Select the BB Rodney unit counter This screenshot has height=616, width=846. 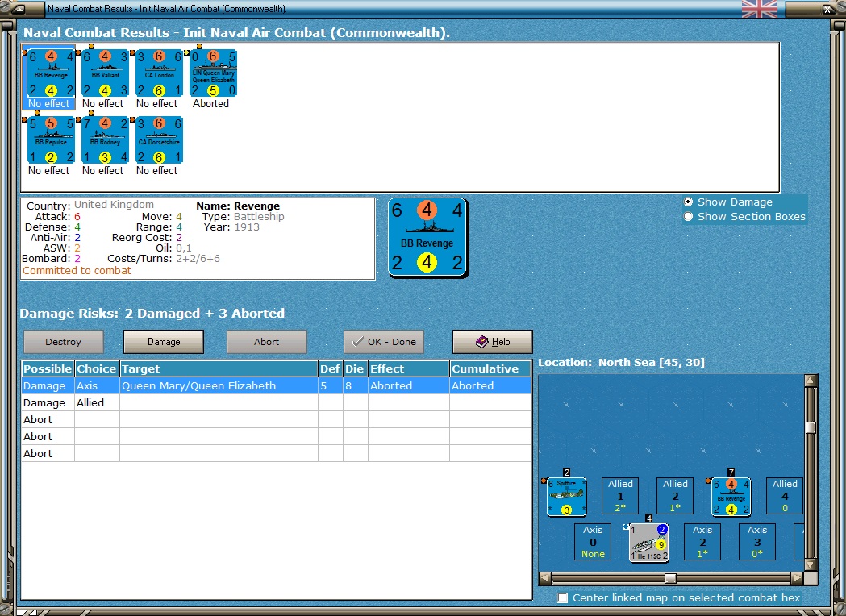point(105,139)
